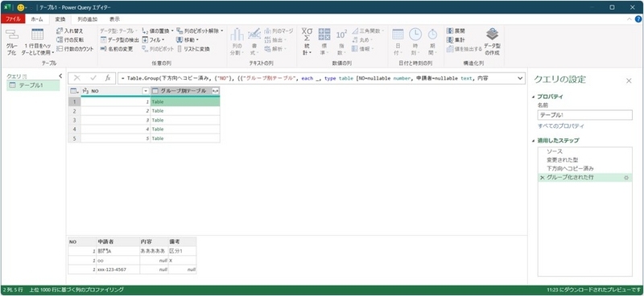This screenshot has width=644, height=296.
Task: Expand the グループ別テーブル column expand icon
Action: click(215, 91)
